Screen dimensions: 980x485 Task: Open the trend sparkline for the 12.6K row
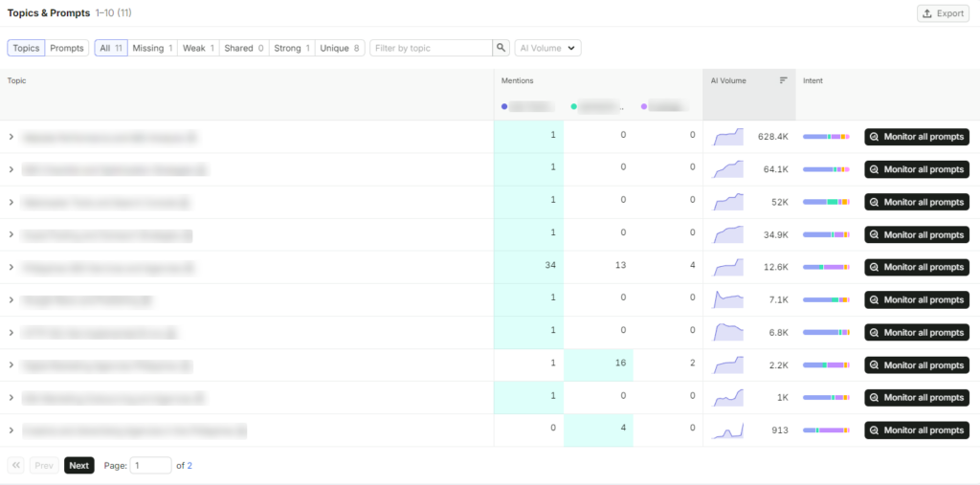(x=728, y=268)
